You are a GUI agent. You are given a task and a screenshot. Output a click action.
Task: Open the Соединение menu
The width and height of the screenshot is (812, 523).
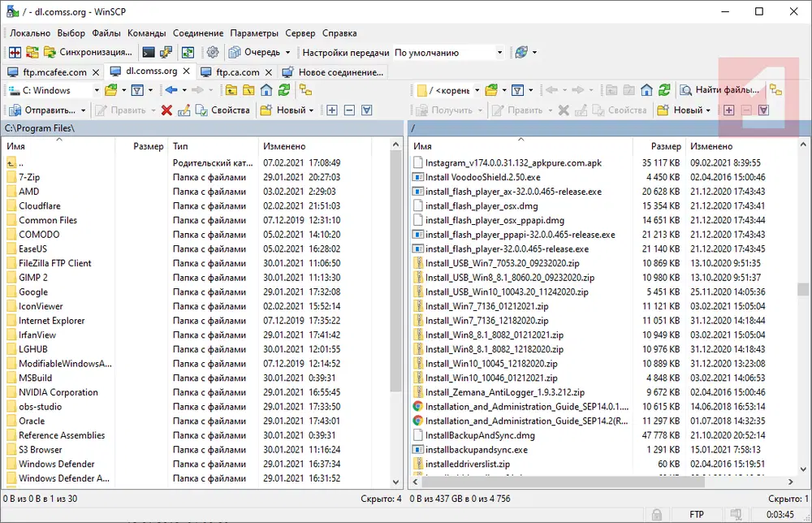(198, 33)
